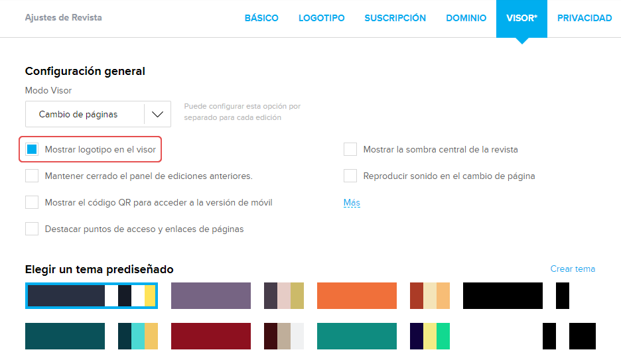This screenshot has width=621, height=364.
Task: Click the Crear tema link
Action: (573, 269)
